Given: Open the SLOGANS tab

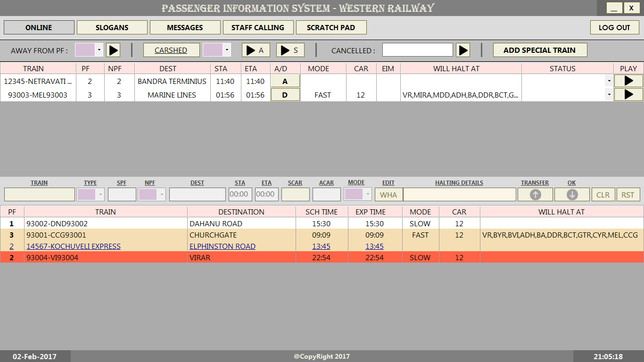Looking at the screenshot, I should (112, 27).
